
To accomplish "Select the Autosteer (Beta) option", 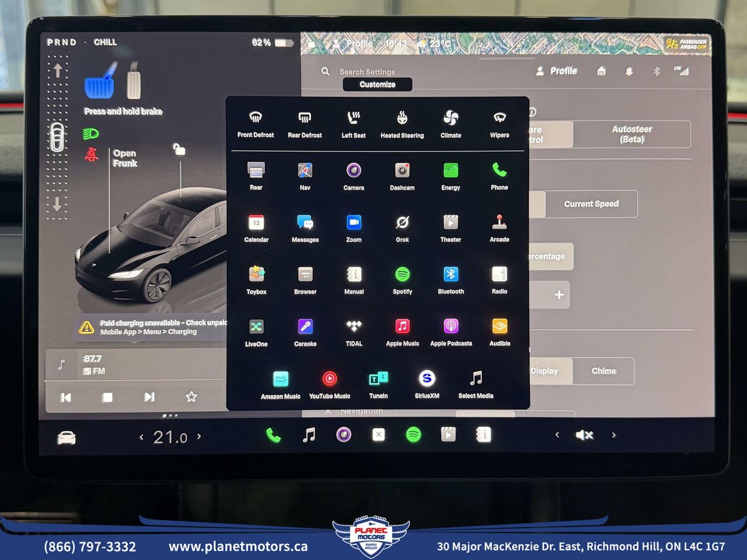I will pyautogui.click(x=631, y=134).
